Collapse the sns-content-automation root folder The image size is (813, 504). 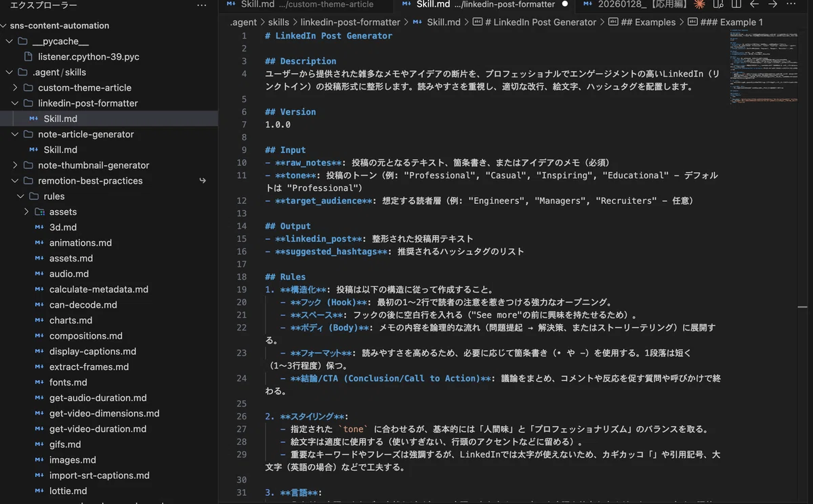(x=4, y=26)
